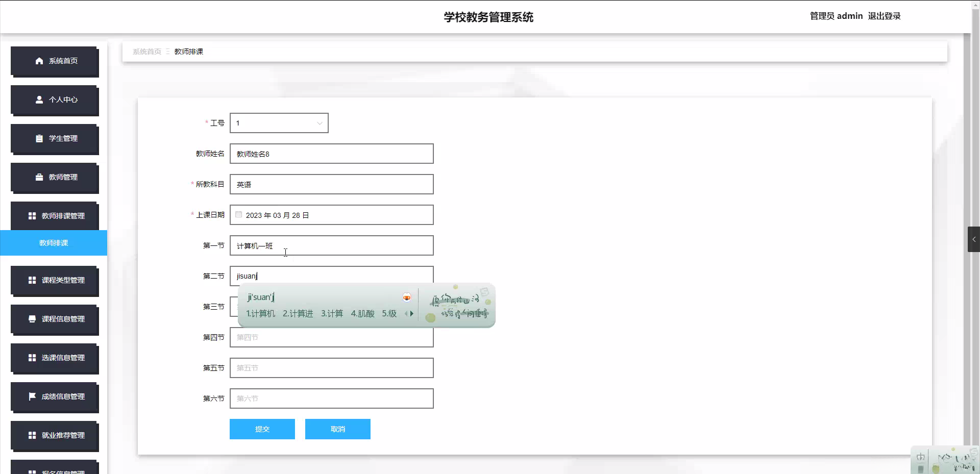The height and width of the screenshot is (474, 980).
Task: Click the 取消 button
Action: 338,429
